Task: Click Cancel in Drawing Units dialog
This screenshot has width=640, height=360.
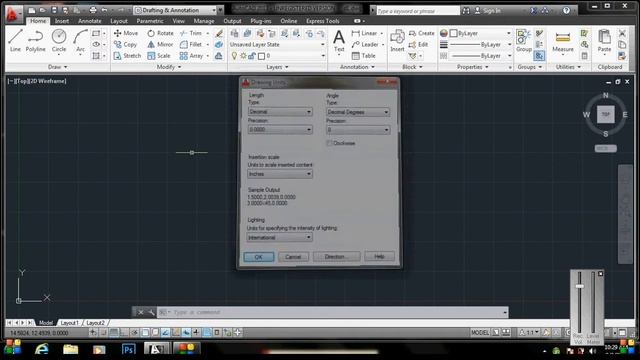Action: (293, 257)
